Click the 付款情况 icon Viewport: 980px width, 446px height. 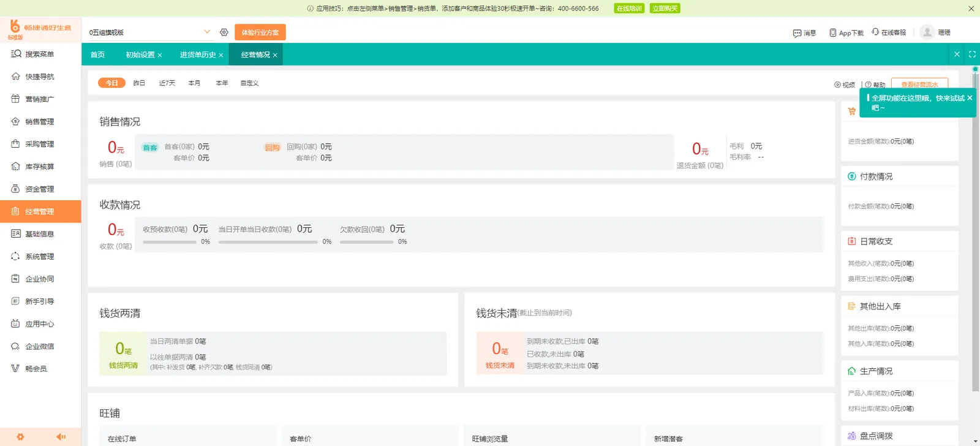pyautogui.click(x=852, y=176)
